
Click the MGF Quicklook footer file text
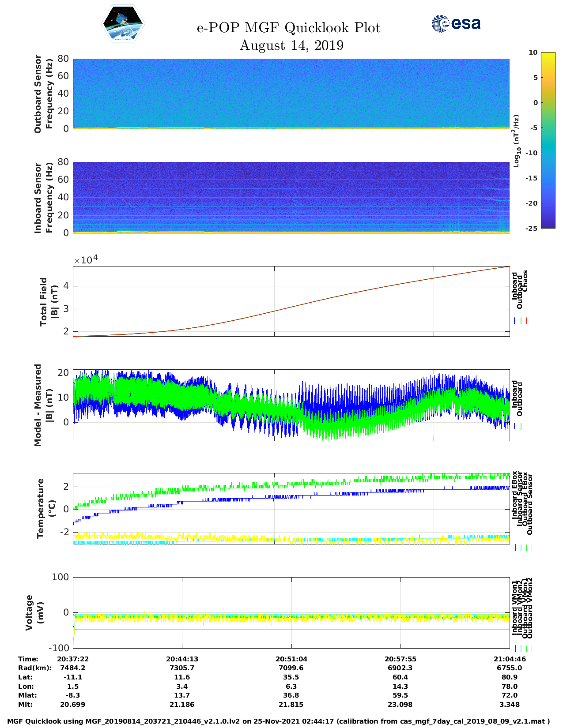279,721
